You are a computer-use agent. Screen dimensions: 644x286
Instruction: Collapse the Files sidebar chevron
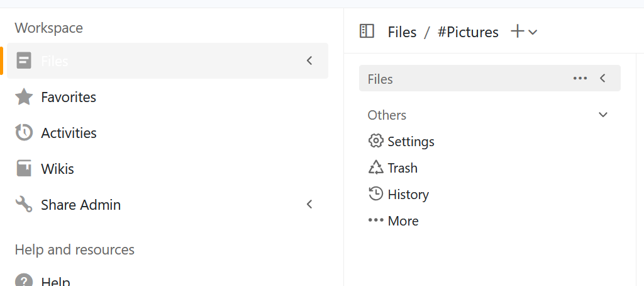click(x=309, y=61)
